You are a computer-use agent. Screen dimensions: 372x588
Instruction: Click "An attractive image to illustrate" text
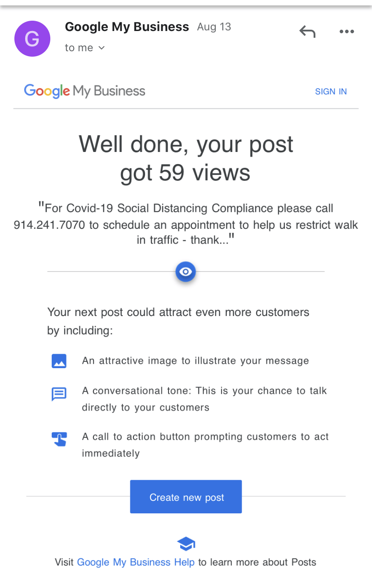(x=195, y=361)
